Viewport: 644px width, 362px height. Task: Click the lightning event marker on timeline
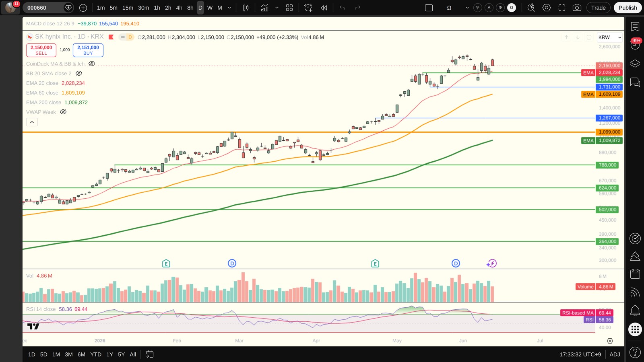coord(491,263)
